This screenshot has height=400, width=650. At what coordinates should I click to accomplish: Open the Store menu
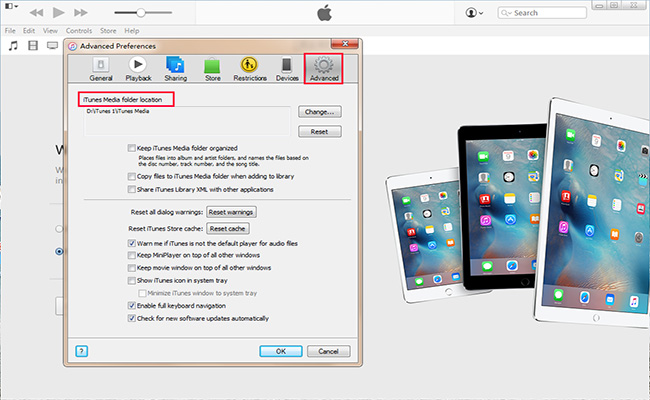click(108, 31)
